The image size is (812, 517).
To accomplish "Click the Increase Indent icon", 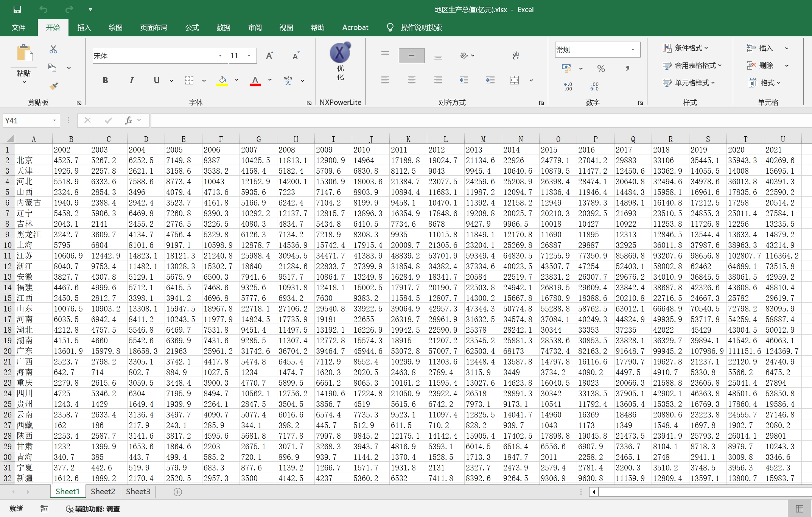I will click(490, 80).
